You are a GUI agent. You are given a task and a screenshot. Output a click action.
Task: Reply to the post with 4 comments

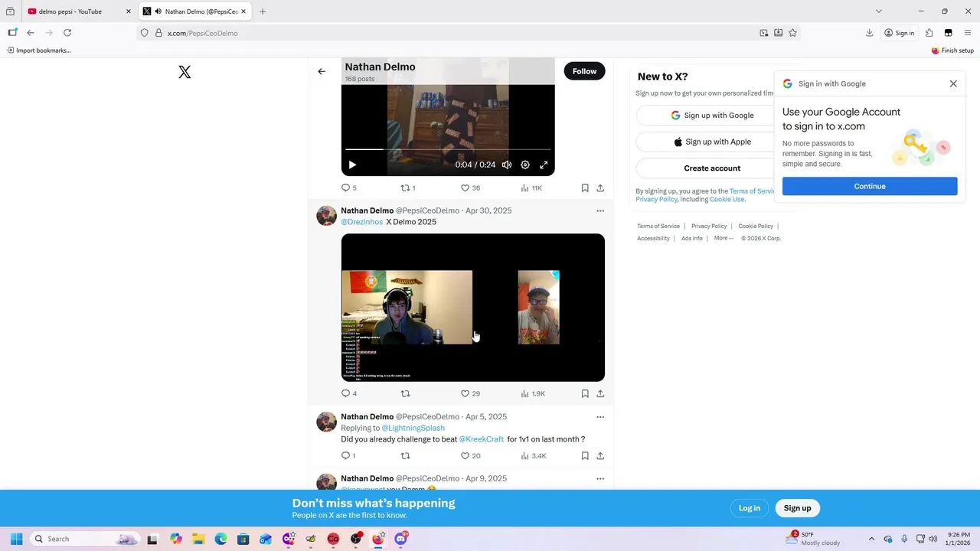click(349, 393)
